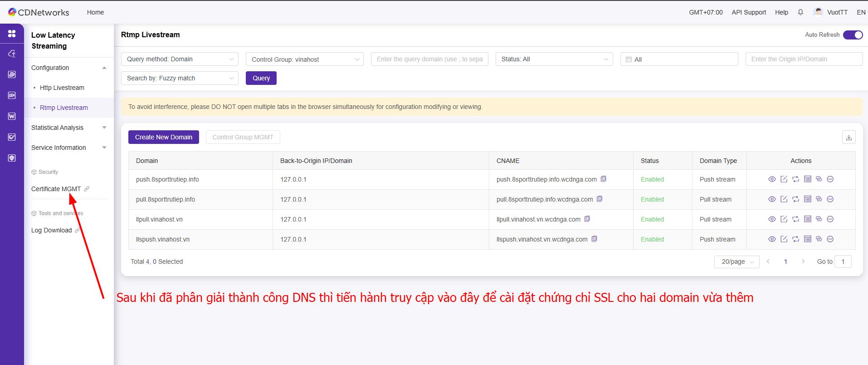Copy the CNAME of push.8sporttrutiep.info
The width and height of the screenshot is (868, 365).
point(603,179)
